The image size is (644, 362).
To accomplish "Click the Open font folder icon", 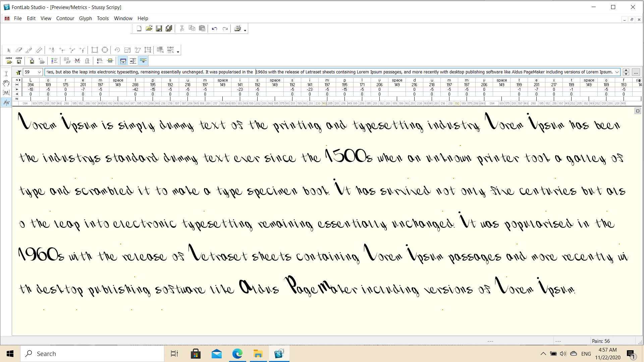I will click(149, 28).
